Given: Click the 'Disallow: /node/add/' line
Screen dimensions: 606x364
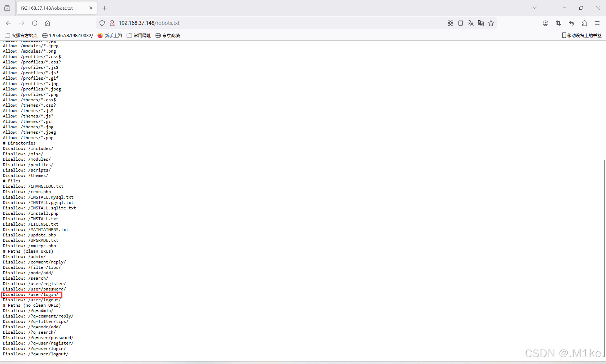Looking at the screenshot, I should (28, 273).
